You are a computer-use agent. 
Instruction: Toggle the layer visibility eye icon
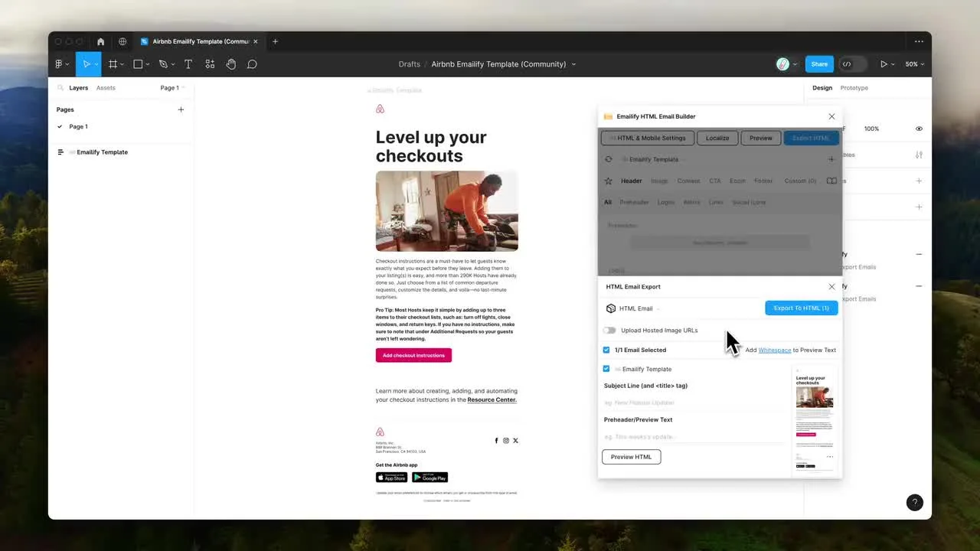pos(919,129)
